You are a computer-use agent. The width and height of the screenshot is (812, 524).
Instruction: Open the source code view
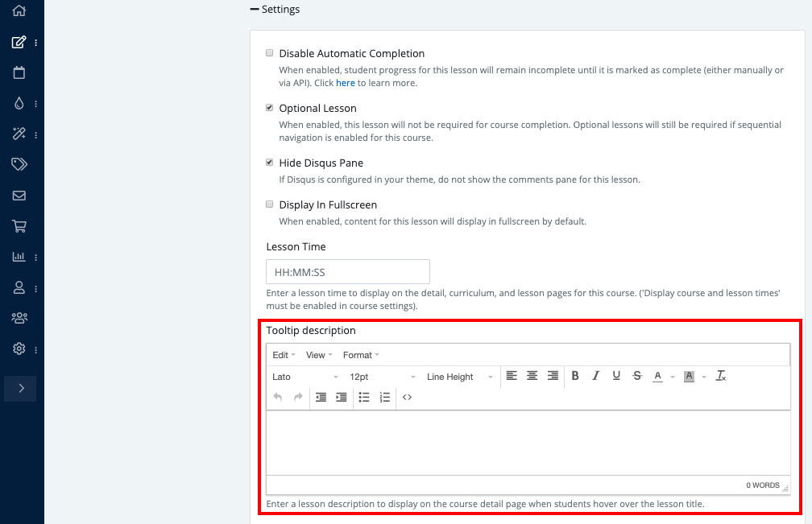pyautogui.click(x=407, y=397)
